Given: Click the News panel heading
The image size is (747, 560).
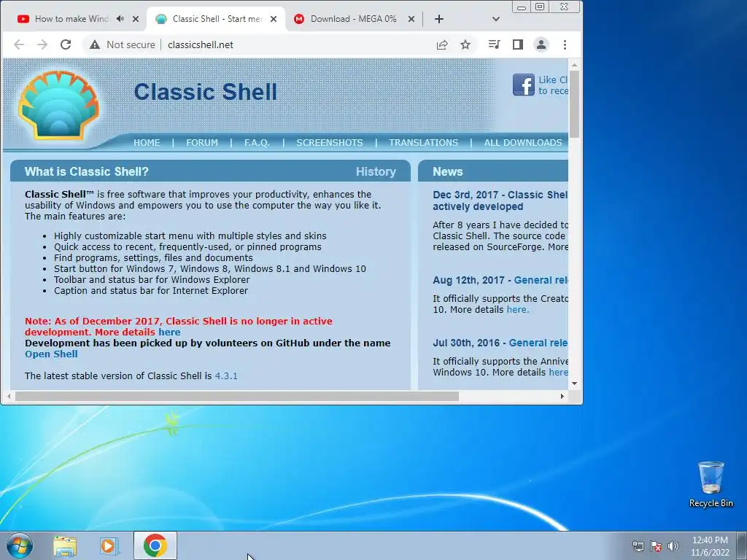Looking at the screenshot, I should pos(448,171).
